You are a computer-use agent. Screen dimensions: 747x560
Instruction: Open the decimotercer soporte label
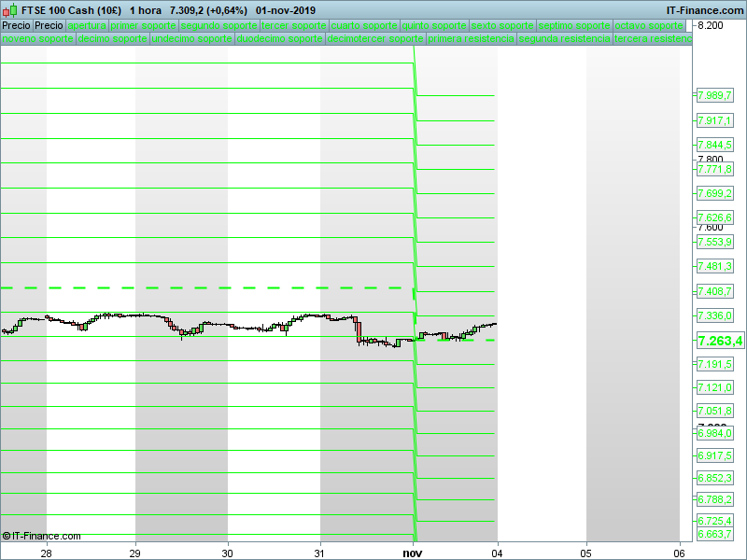[375, 38]
